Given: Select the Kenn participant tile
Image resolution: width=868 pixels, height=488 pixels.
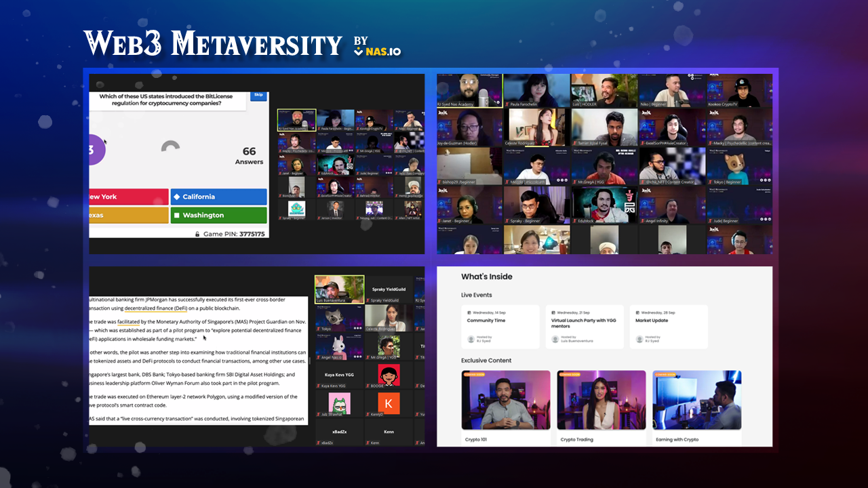Looking at the screenshot, I should pyautogui.click(x=389, y=432).
